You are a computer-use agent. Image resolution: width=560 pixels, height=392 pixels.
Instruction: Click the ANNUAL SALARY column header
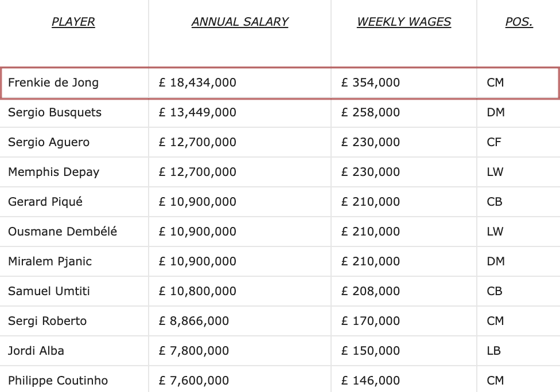[x=240, y=22]
